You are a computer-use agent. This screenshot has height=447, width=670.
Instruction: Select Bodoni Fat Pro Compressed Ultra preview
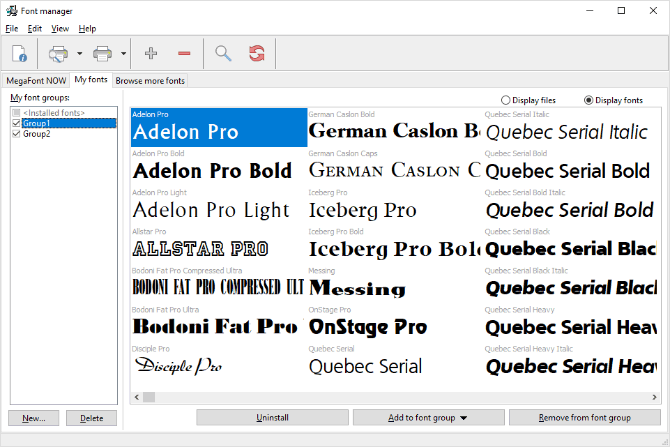(219, 284)
